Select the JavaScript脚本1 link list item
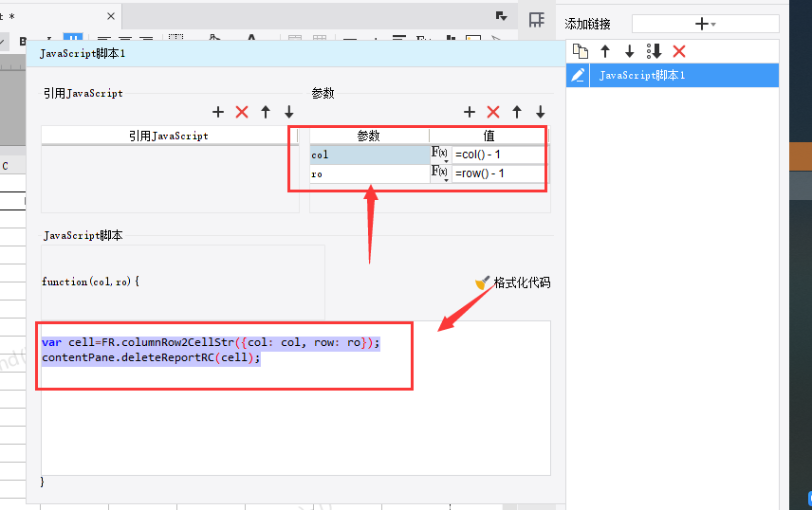 [x=684, y=76]
